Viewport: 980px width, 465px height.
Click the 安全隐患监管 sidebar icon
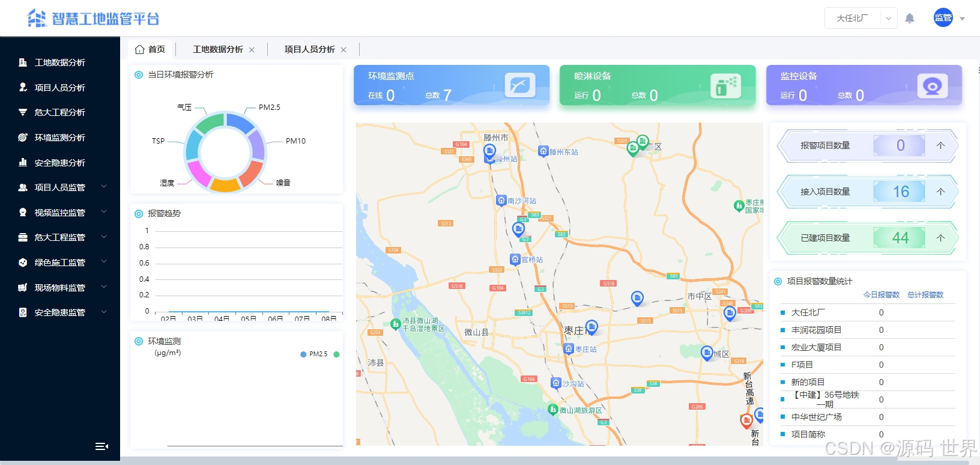23,312
